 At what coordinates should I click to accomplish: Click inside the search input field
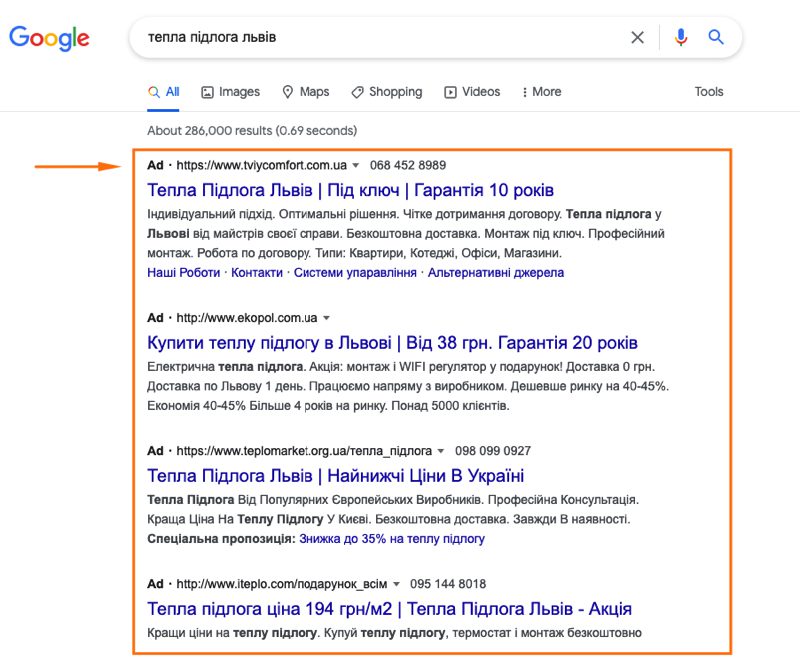tap(380, 37)
